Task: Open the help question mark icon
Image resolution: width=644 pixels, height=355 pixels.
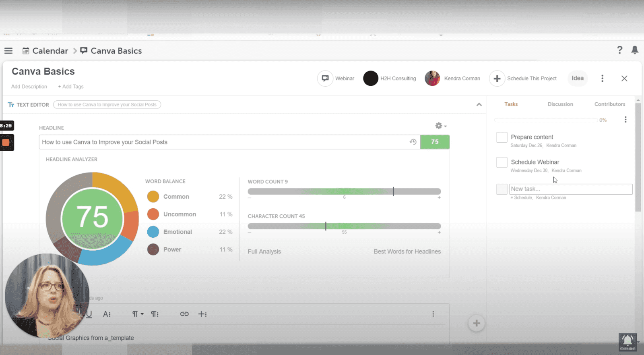Action: point(620,50)
